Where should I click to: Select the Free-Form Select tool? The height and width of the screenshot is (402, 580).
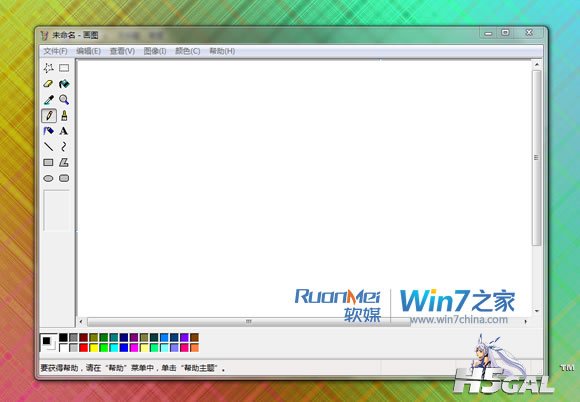click(x=48, y=68)
